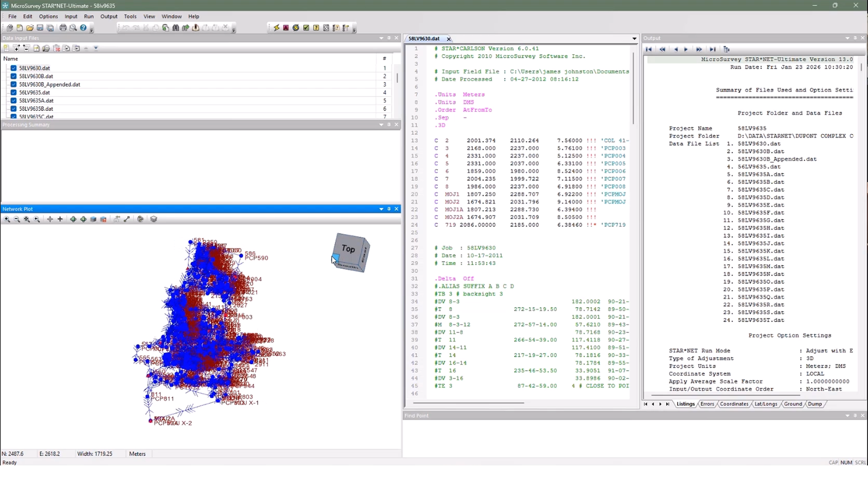Click the Open File icon on the main toolbar
Screen dimensions: 868x488
[x=29, y=28]
